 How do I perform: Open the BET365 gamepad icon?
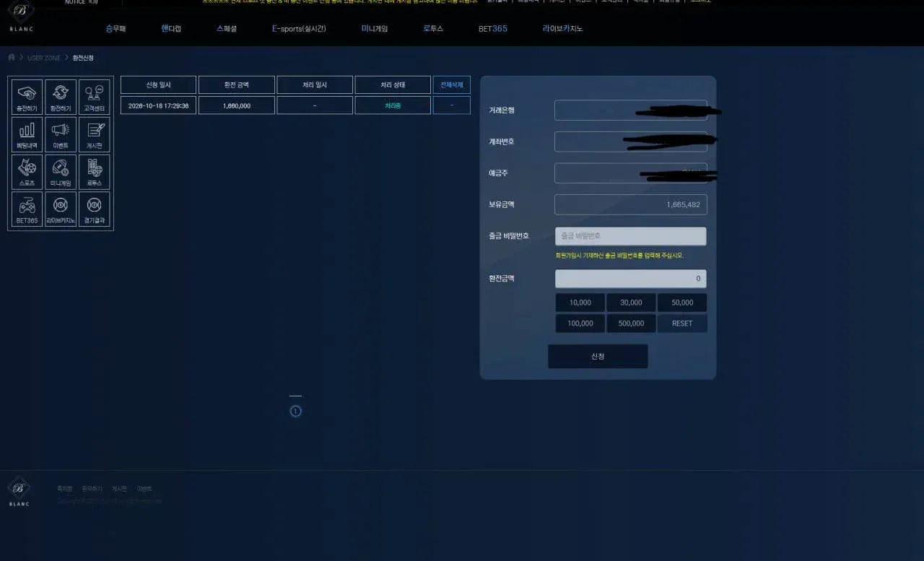click(x=27, y=209)
